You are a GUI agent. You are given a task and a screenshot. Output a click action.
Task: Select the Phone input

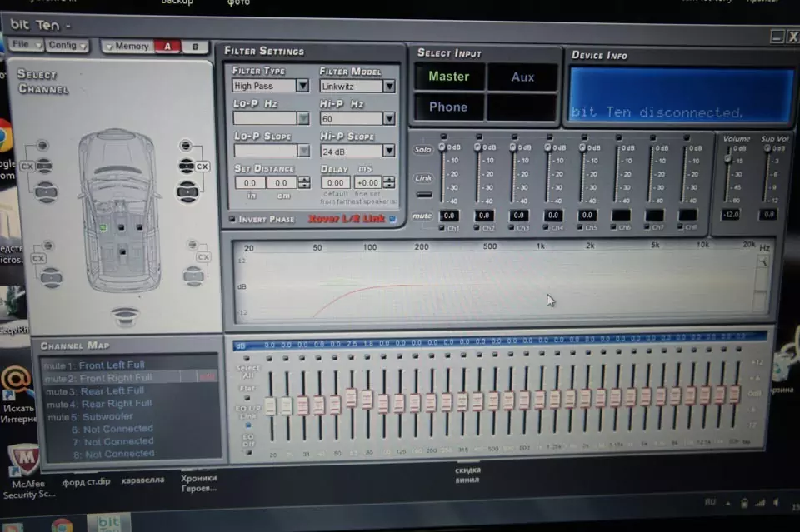[448, 107]
